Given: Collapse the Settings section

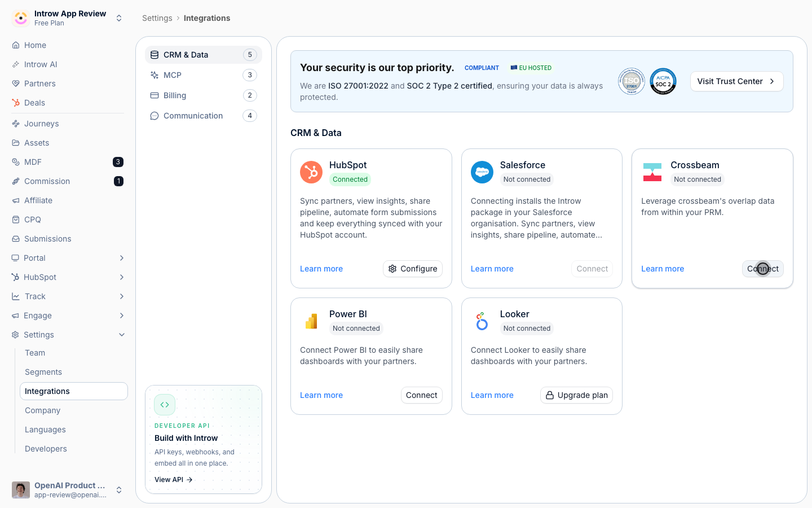Looking at the screenshot, I should click(122, 335).
